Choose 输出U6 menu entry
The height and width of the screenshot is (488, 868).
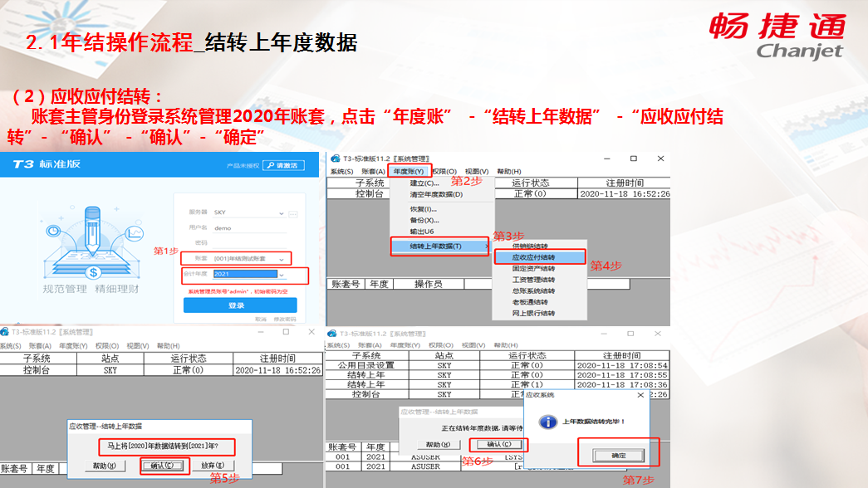point(422,232)
